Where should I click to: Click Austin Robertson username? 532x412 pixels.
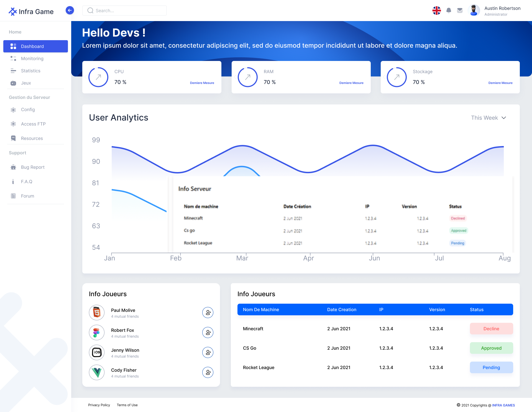coord(502,8)
